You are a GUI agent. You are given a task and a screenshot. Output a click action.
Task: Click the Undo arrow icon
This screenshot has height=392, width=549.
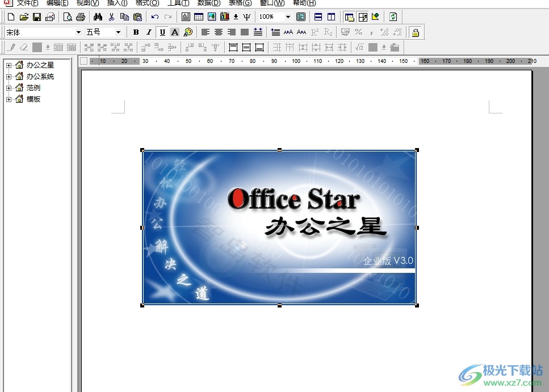(154, 17)
